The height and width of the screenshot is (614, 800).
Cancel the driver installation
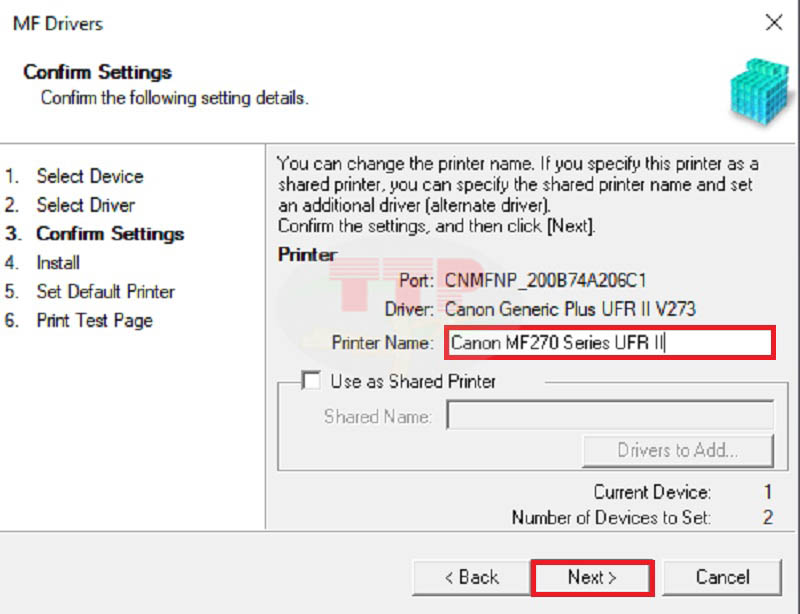[x=722, y=577]
